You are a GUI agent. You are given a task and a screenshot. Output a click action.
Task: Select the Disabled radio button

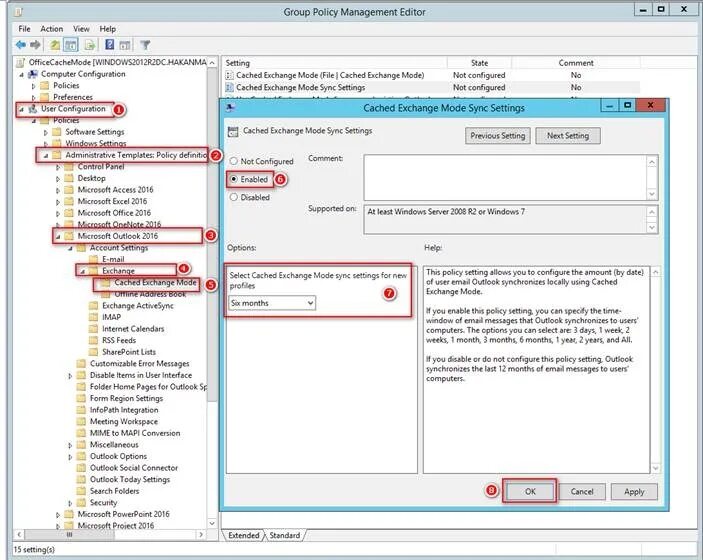tap(233, 197)
